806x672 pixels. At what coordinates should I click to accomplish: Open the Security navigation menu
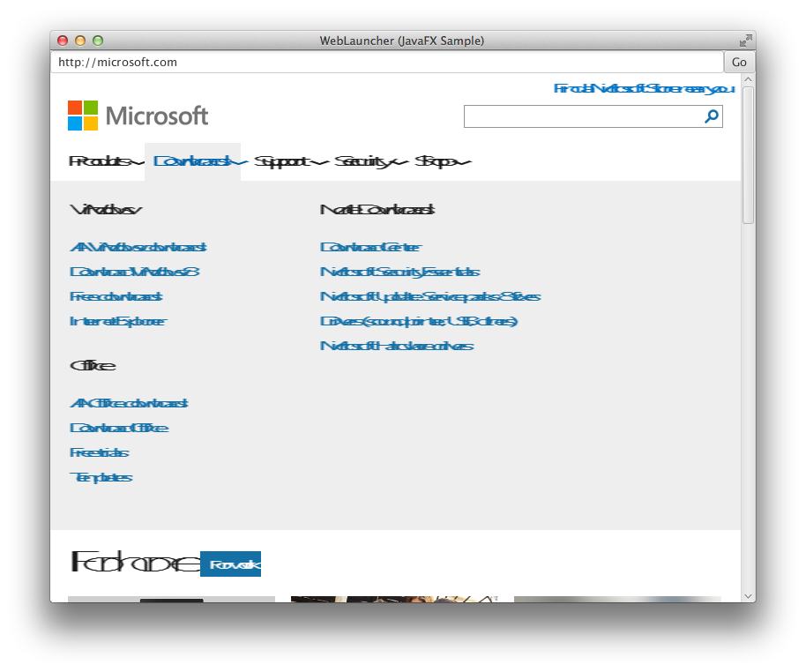(370, 161)
